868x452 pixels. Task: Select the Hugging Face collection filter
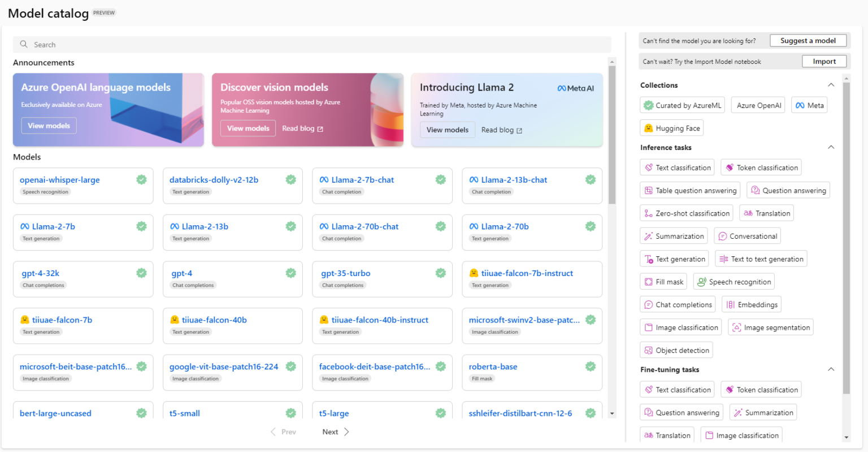671,127
